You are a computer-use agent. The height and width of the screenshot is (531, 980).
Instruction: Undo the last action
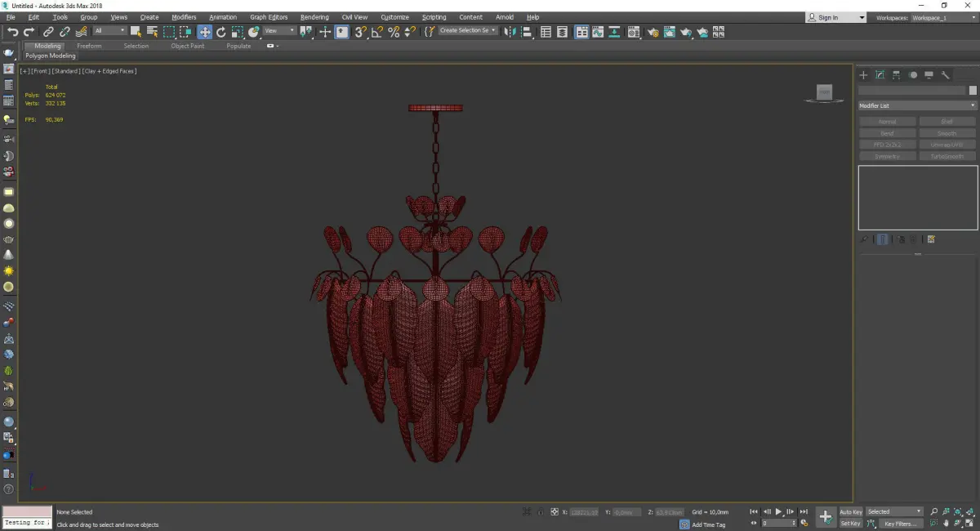tap(12, 32)
